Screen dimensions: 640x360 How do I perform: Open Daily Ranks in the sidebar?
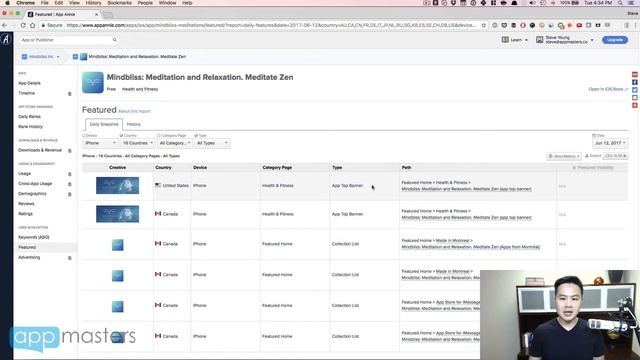29,117
